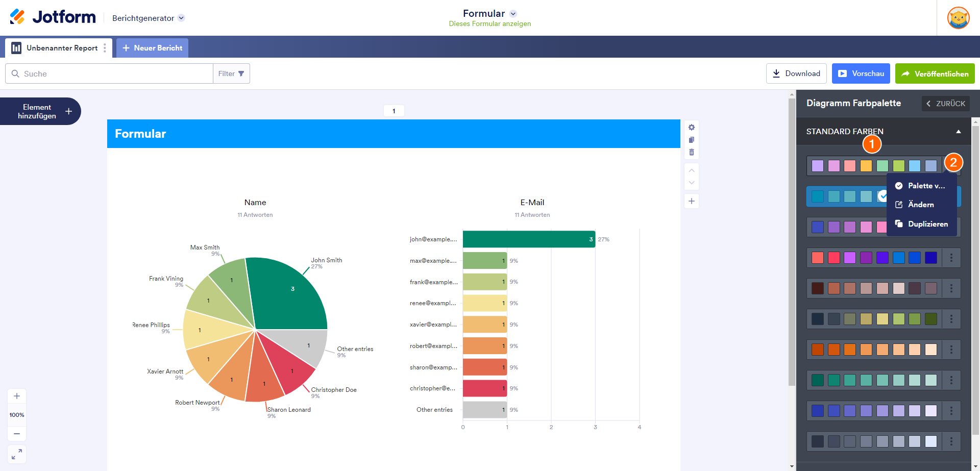Open the Formular title dropdown arrow
Viewport: 980px width, 471px height.
click(513, 14)
